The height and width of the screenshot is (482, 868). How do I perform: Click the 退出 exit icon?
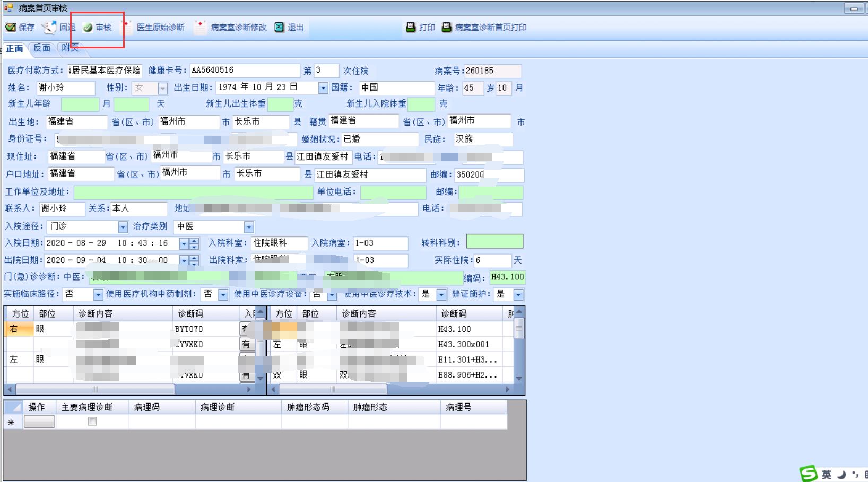[279, 27]
